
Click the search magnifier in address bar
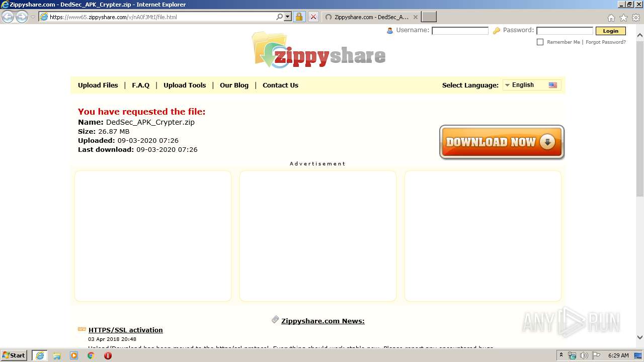[280, 17]
